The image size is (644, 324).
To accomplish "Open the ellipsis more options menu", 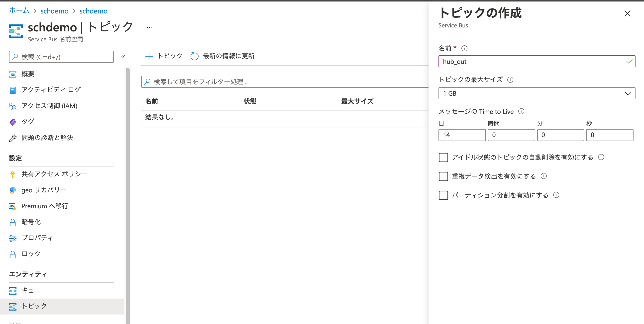I will pyautogui.click(x=149, y=27).
